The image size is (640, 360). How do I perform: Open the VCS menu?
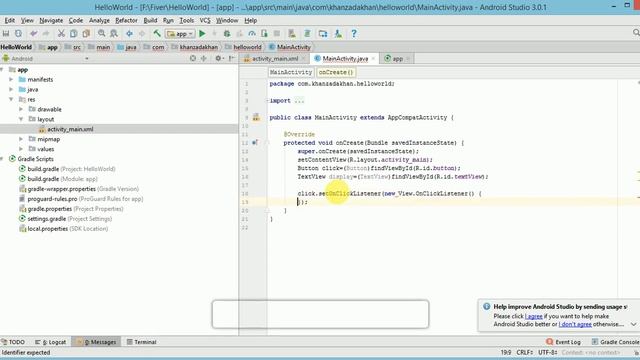205,20
